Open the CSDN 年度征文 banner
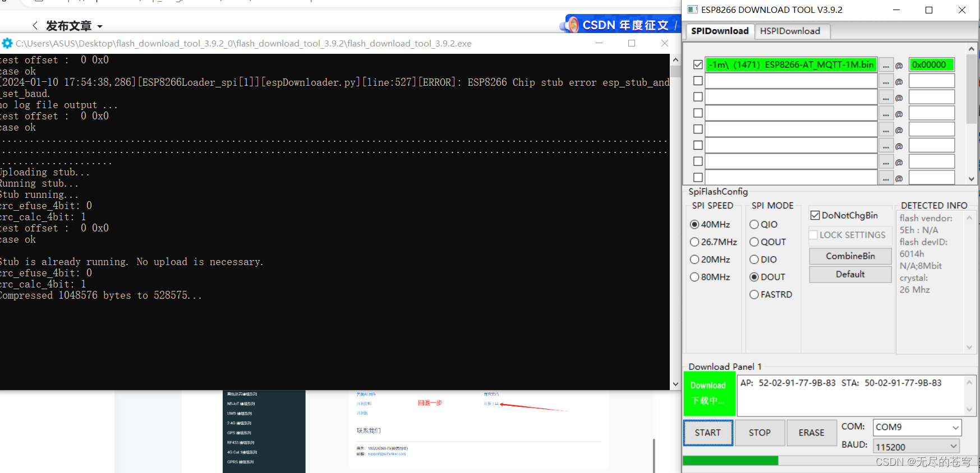 [620, 25]
